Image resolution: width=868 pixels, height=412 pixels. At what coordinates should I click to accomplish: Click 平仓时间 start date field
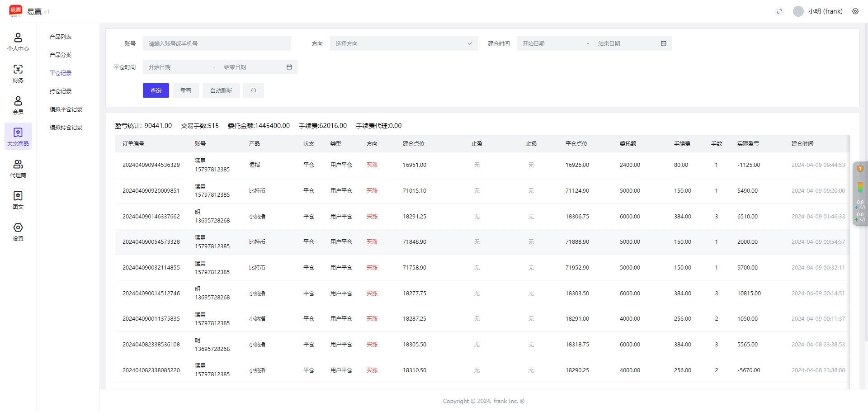(x=178, y=67)
